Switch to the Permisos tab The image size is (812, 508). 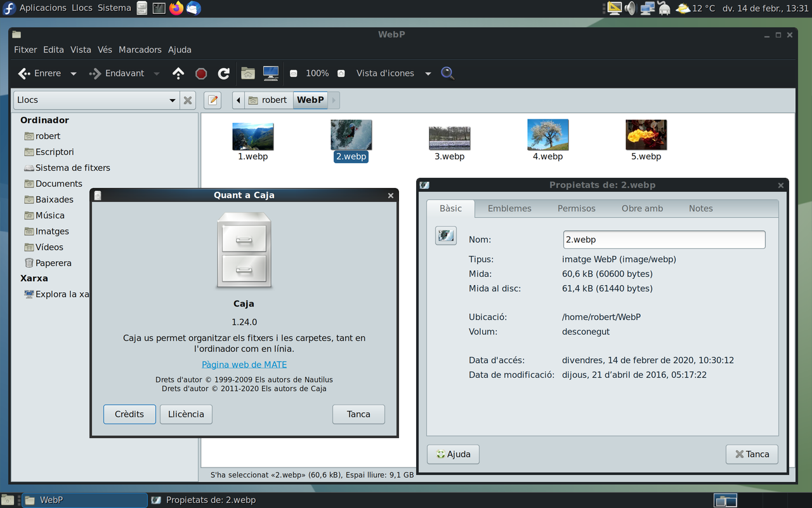pyautogui.click(x=577, y=208)
